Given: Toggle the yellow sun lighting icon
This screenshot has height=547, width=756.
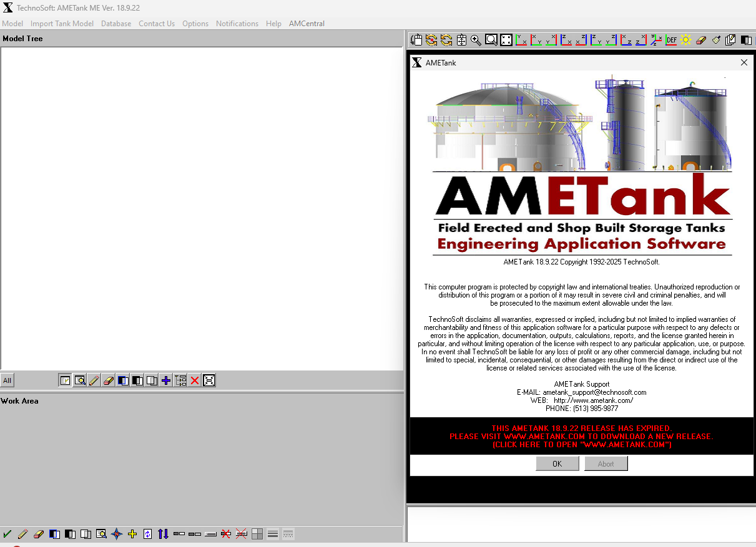Looking at the screenshot, I should pos(685,40).
